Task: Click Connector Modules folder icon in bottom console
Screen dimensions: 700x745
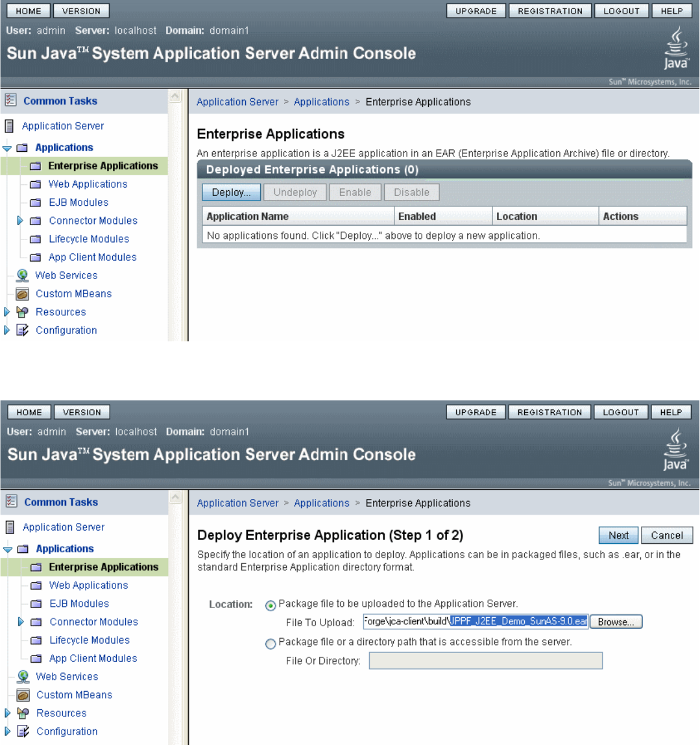Action: tap(36, 622)
